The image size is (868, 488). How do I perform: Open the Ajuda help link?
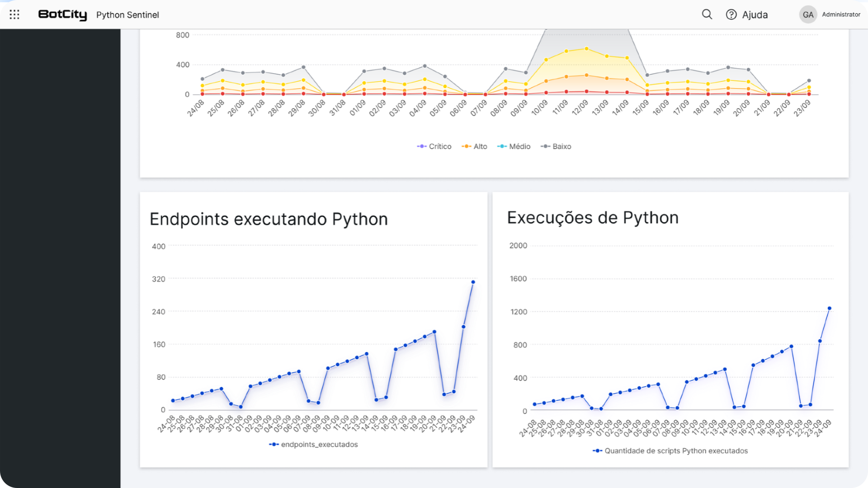click(x=755, y=14)
